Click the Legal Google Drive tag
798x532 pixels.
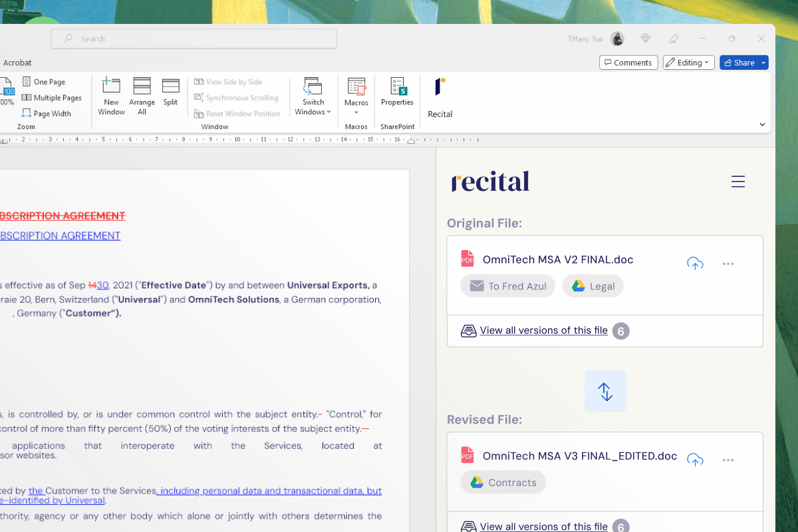593,286
